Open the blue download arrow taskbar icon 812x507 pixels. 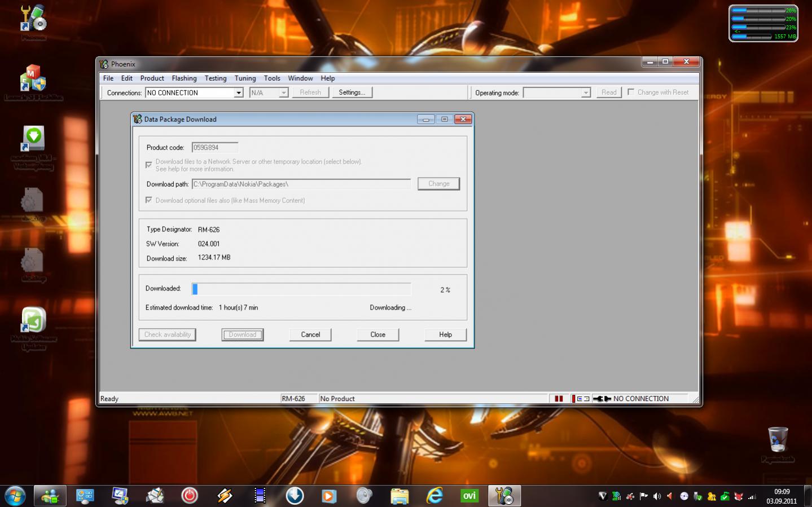coord(295,496)
